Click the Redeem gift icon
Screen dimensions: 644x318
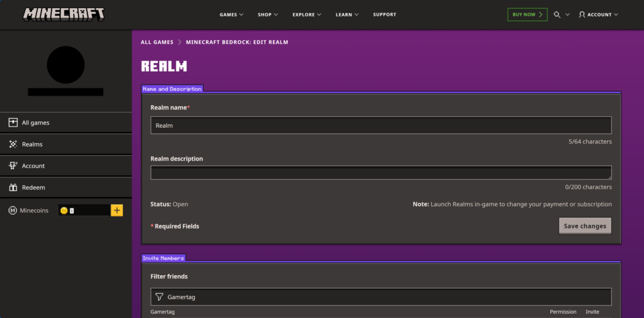tap(13, 187)
